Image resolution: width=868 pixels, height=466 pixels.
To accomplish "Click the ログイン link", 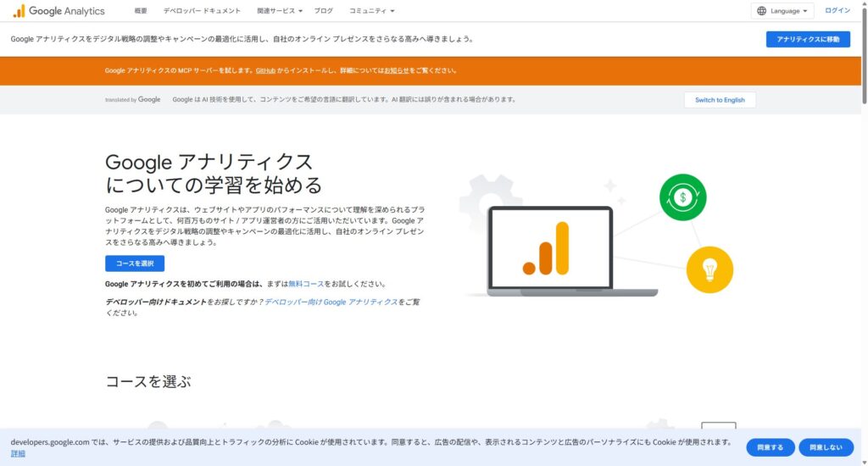I will coord(837,10).
